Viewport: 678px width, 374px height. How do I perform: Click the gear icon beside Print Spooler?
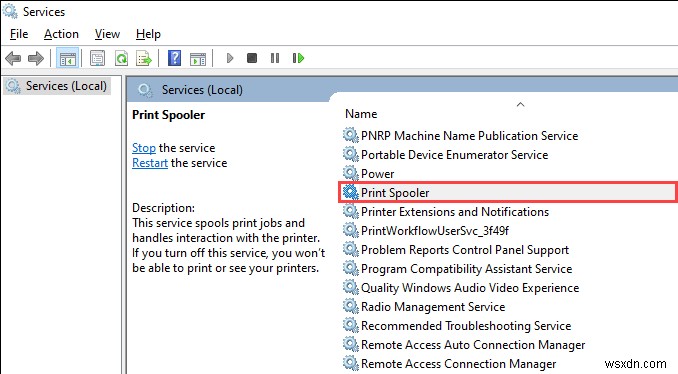[x=351, y=192]
